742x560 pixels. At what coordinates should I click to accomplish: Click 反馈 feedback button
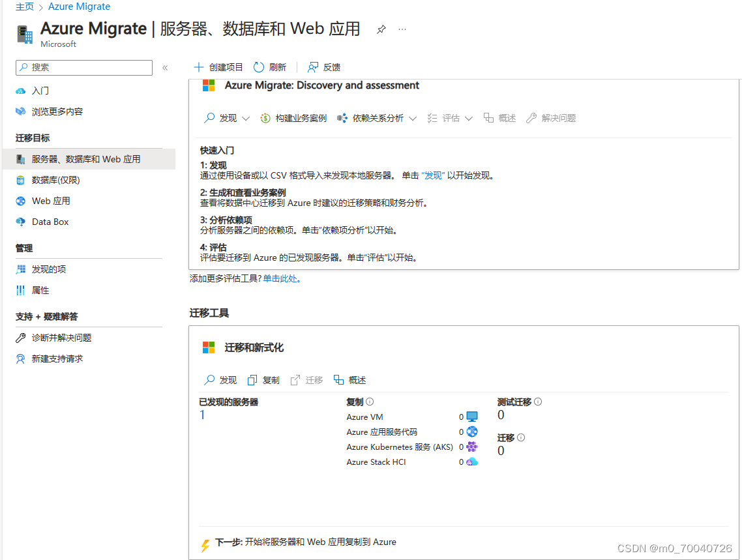324,67
